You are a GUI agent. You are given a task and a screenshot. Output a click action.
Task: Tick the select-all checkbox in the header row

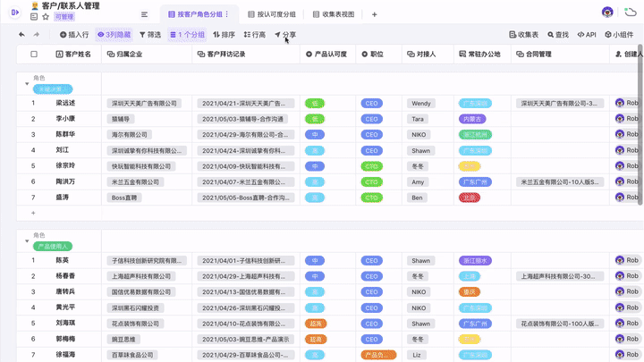pos(34,55)
